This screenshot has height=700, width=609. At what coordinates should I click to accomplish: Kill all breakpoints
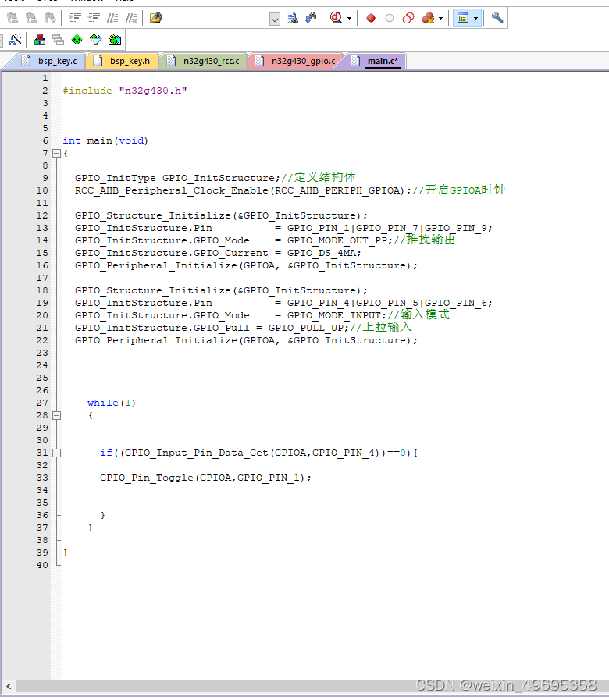click(x=428, y=18)
